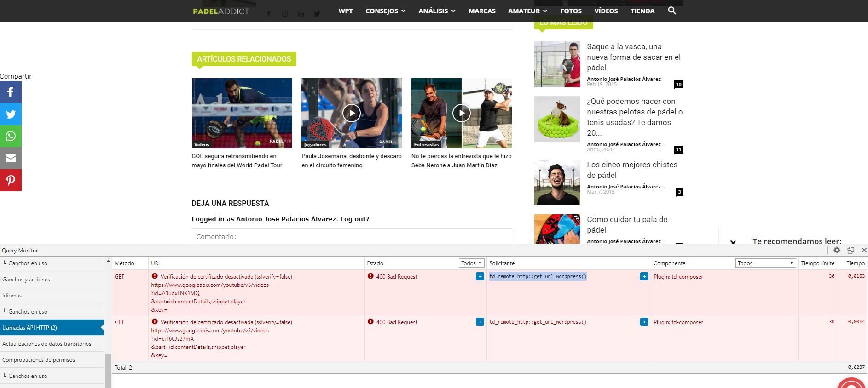
Task: Click the 'Entrevistas' category label
Action: [426, 144]
